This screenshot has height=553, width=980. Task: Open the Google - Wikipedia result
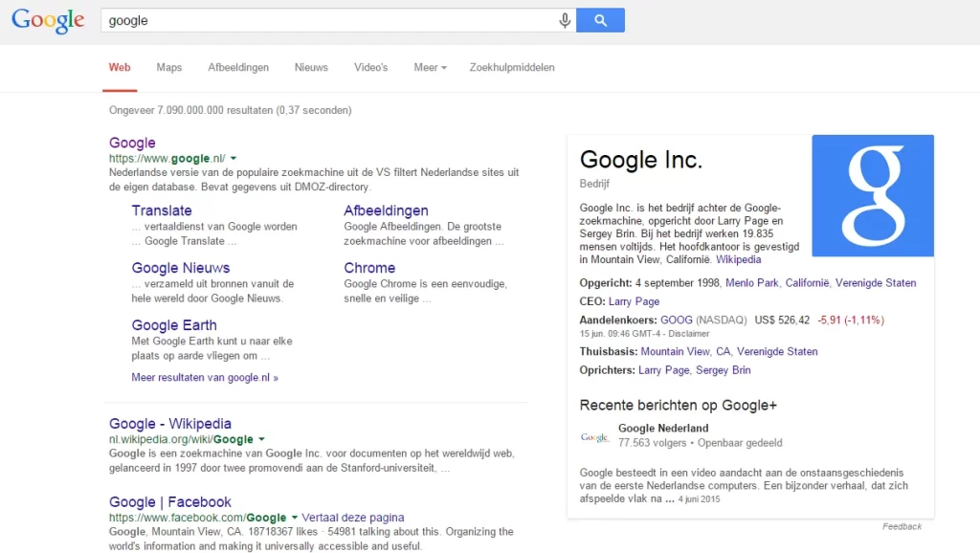170,424
